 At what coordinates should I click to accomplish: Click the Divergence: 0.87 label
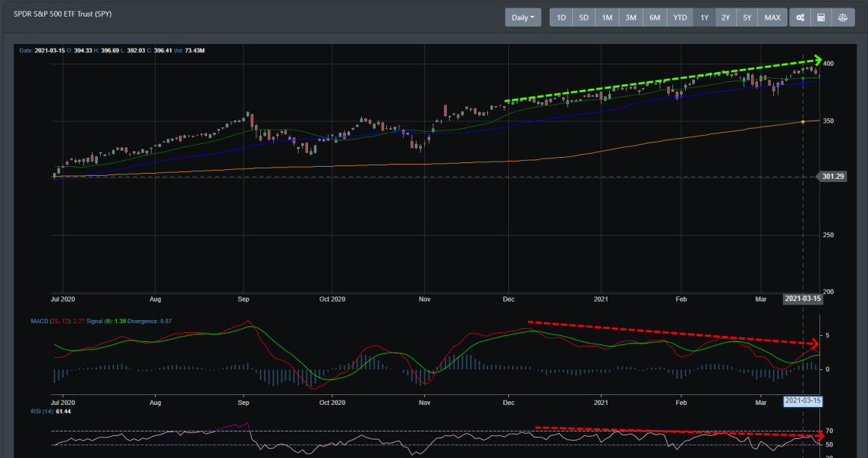tap(149, 322)
